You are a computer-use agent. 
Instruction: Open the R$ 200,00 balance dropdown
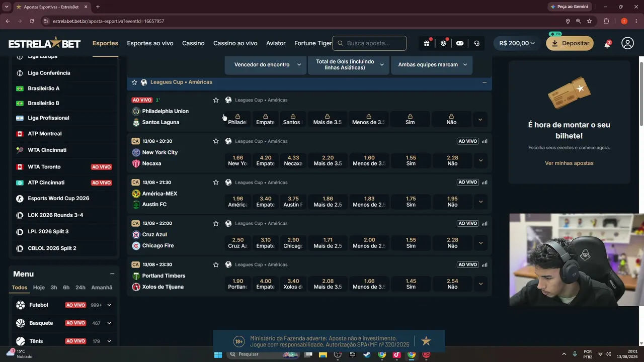pos(517,43)
